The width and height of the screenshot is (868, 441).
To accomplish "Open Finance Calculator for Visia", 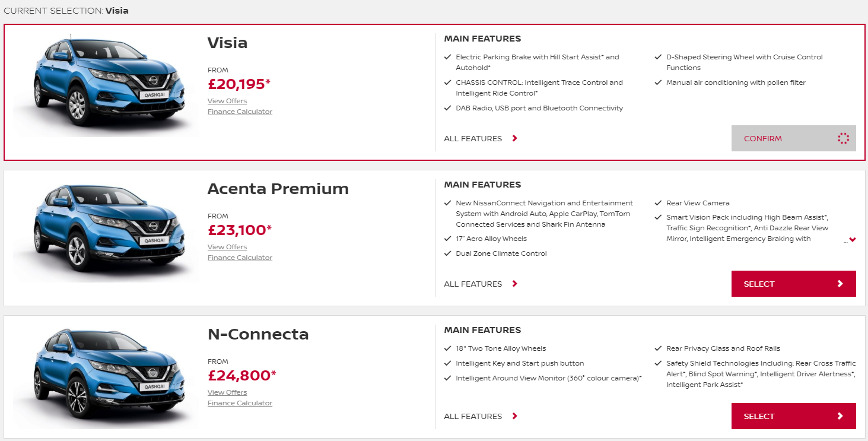I will pyautogui.click(x=240, y=112).
